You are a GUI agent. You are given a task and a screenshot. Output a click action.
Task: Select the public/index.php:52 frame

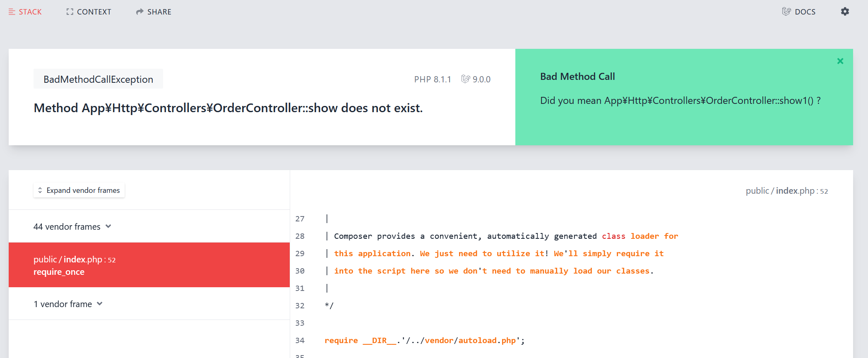149,265
